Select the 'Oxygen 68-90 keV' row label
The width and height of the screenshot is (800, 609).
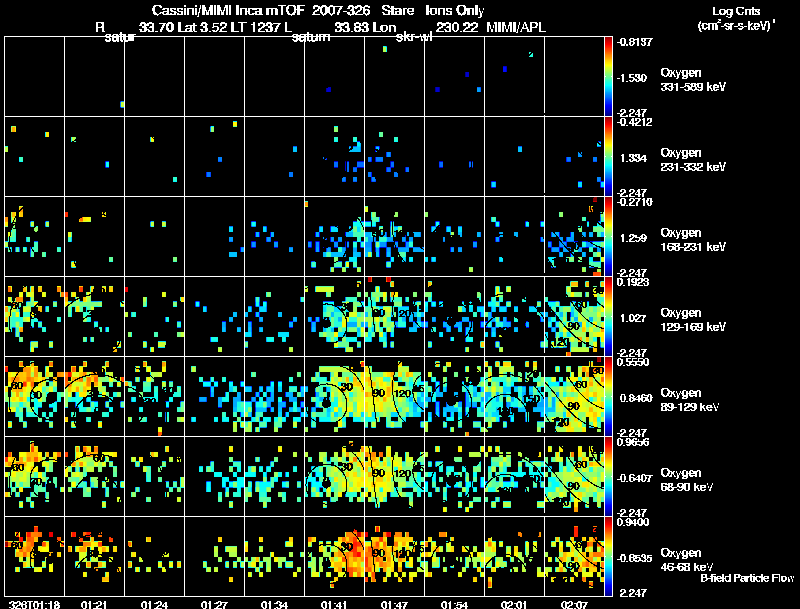click(x=687, y=480)
